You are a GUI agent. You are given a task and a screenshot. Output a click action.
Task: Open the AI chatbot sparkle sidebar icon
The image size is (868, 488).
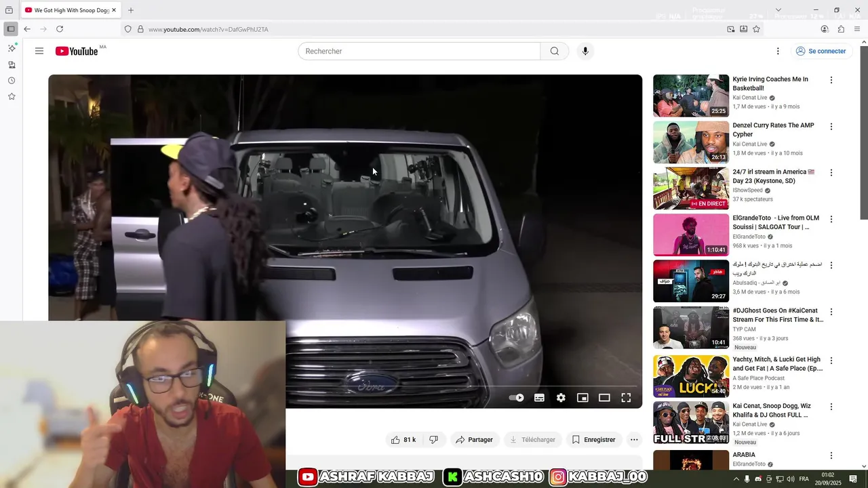pos(12,48)
